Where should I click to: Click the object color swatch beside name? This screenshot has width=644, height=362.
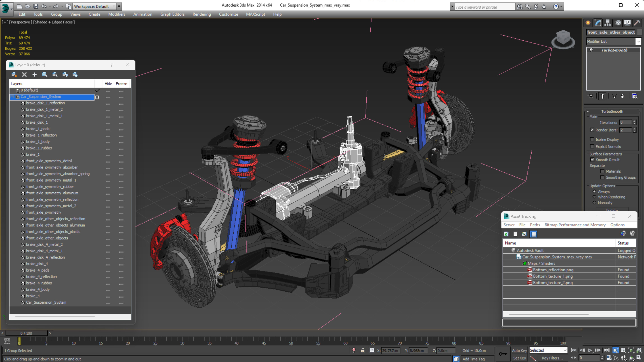[640, 32]
